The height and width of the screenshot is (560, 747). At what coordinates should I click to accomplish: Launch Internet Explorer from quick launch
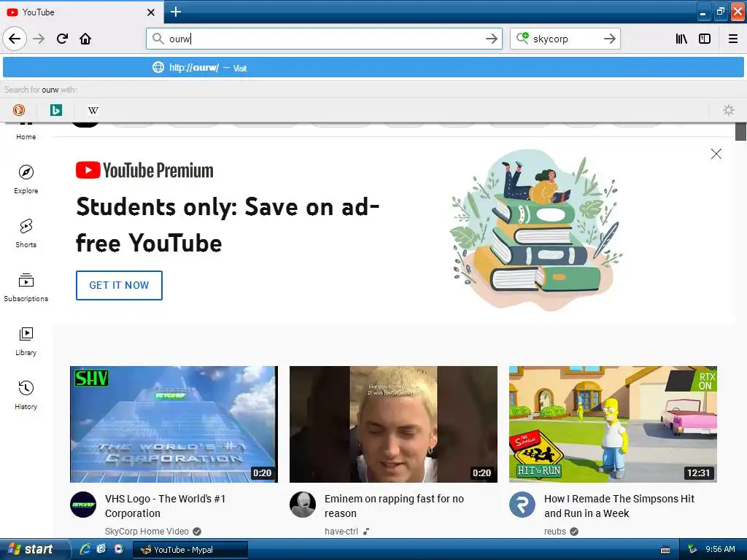pos(85,549)
